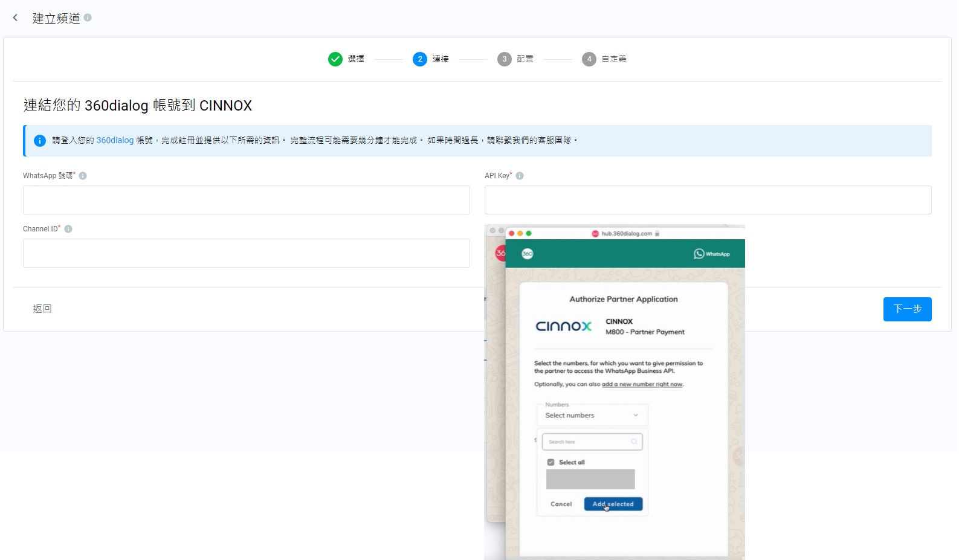Click the WhatsApp logo in the green header
This screenshot has width=959, height=560.
(712, 254)
